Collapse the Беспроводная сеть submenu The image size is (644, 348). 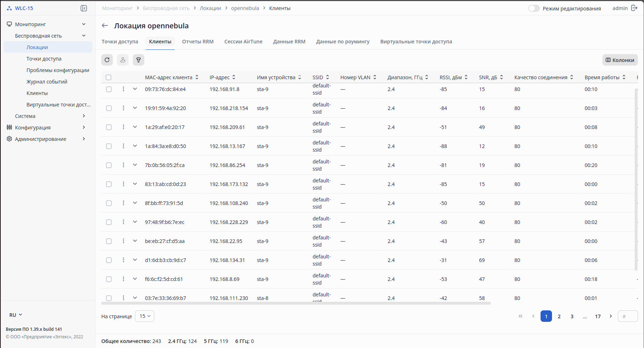click(x=84, y=35)
